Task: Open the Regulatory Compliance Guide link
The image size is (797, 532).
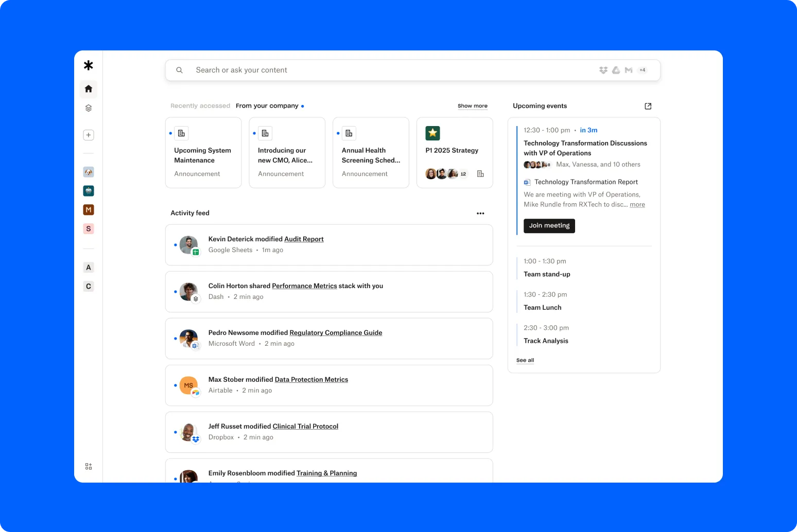Action: pos(336,333)
